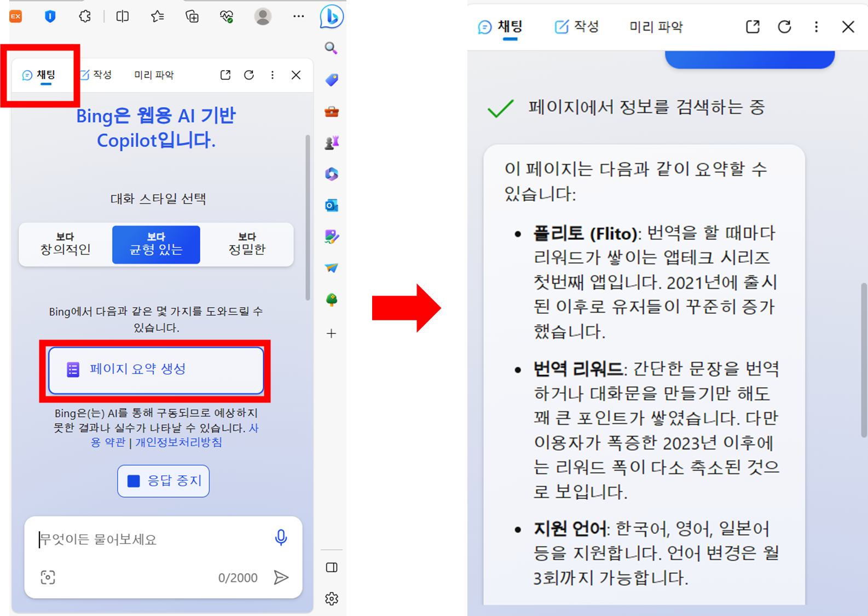Select 미리 파악 tab in right panel
This screenshot has width=868, height=616.
[x=656, y=27]
